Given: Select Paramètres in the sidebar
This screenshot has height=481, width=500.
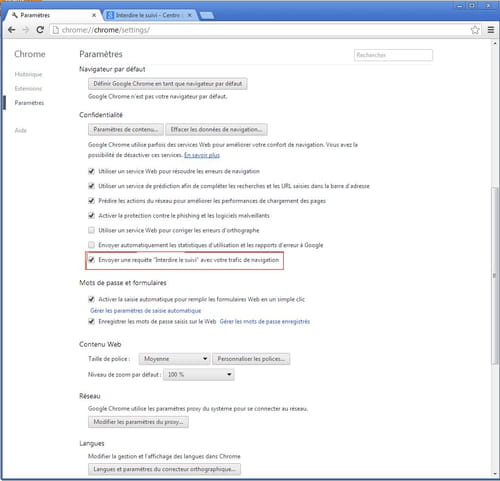Looking at the screenshot, I should tap(29, 103).
